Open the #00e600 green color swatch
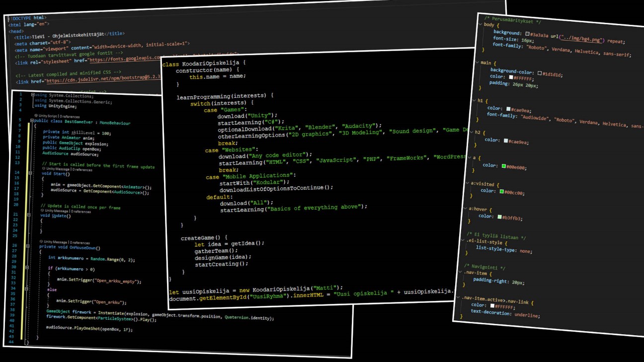Screen dimensions: 644x362 point(504,166)
